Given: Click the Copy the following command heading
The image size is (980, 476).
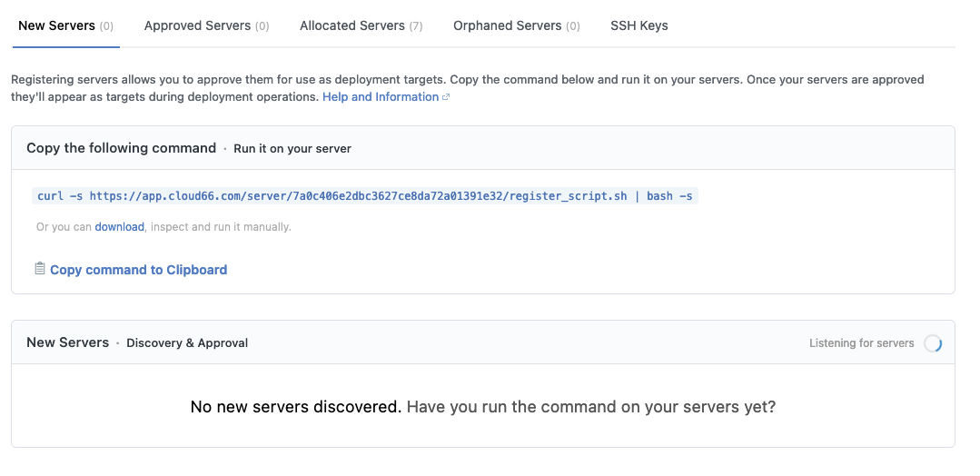Looking at the screenshot, I should [x=121, y=148].
